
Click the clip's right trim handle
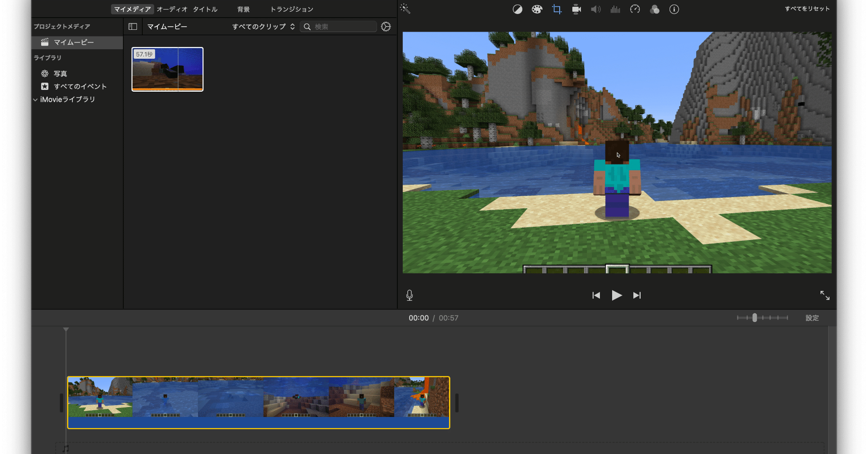(457, 403)
